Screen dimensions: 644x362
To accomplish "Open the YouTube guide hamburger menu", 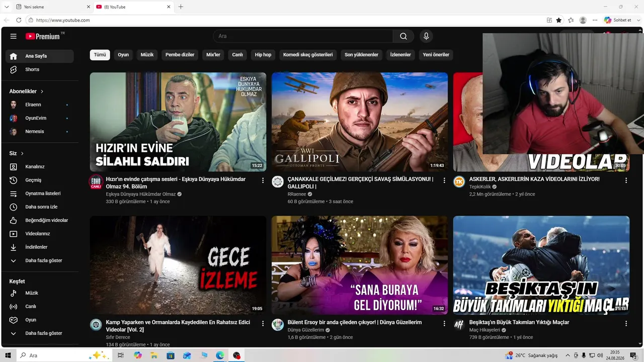I will [x=14, y=36].
